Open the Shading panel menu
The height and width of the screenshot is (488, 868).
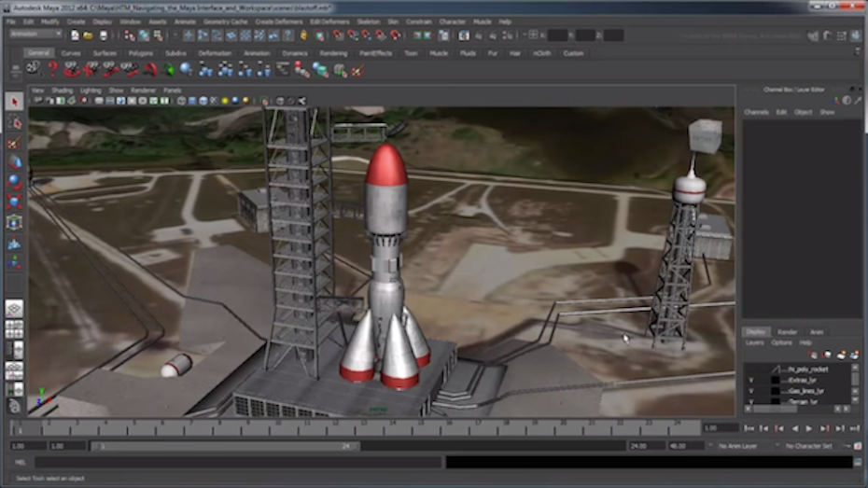[62, 91]
